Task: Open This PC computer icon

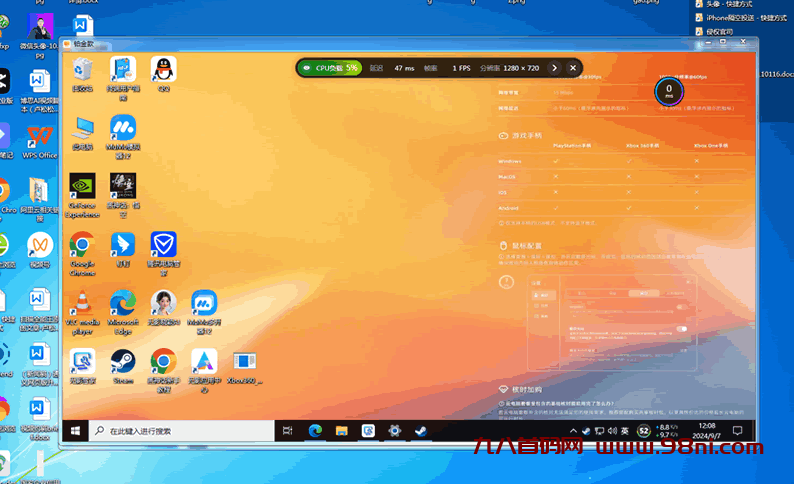Action: point(82,128)
